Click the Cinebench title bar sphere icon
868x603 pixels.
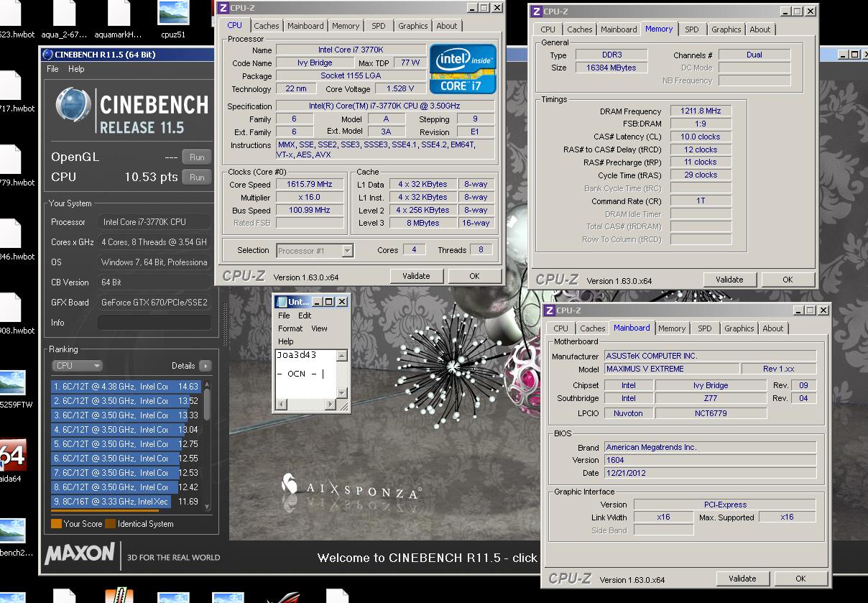(47, 55)
